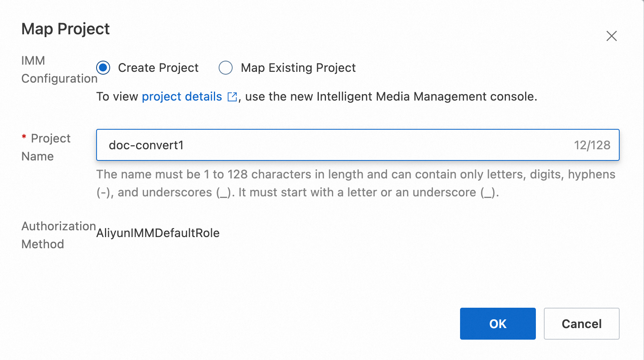644x360 pixels.
Task: Click the 12/128 character counter
Action: 592,145
